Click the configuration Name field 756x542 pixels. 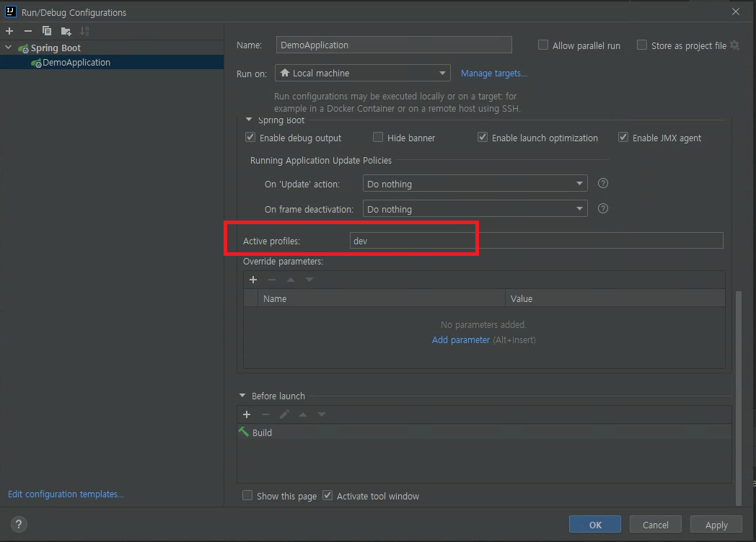394,45
